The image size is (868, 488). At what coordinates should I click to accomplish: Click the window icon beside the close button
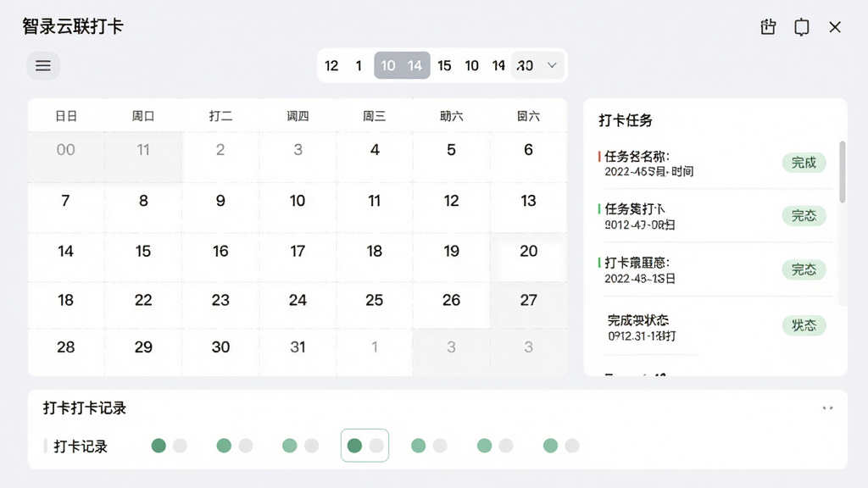(x=802, y=27)
